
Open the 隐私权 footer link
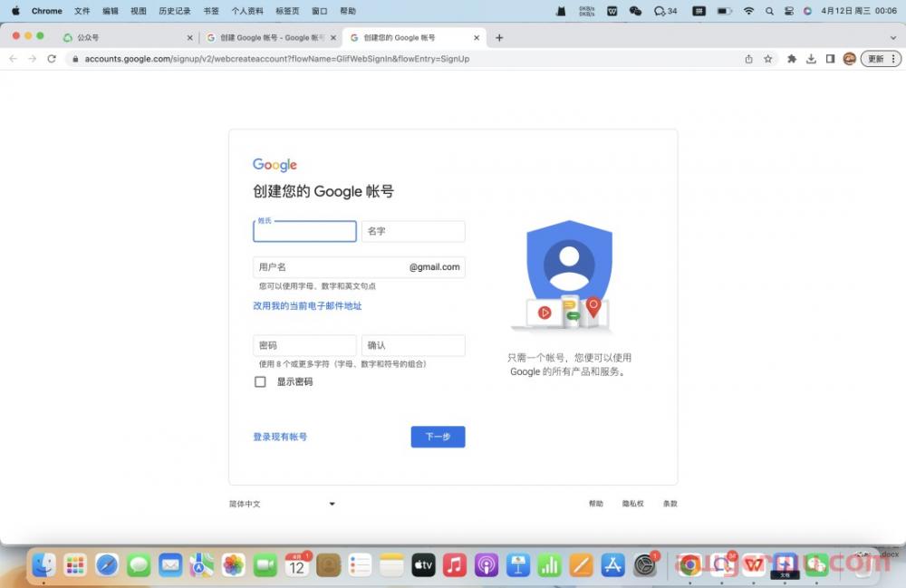632,504
